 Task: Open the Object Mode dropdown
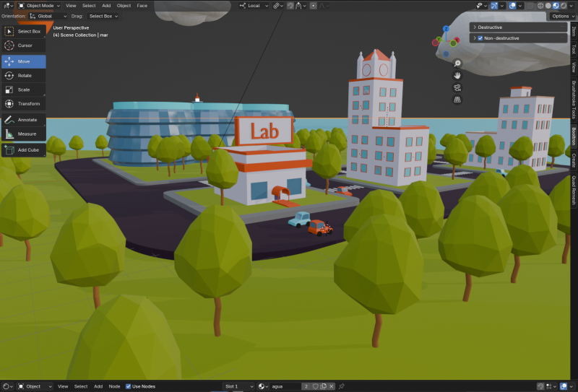coord(39,6)
